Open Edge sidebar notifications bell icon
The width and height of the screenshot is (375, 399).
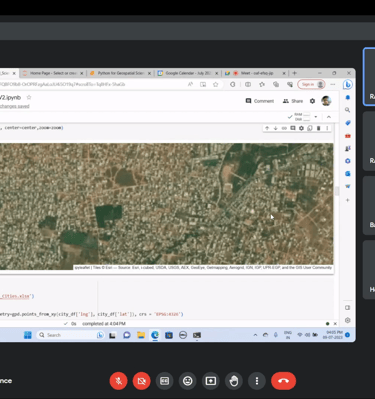click(x=348, y=97)
